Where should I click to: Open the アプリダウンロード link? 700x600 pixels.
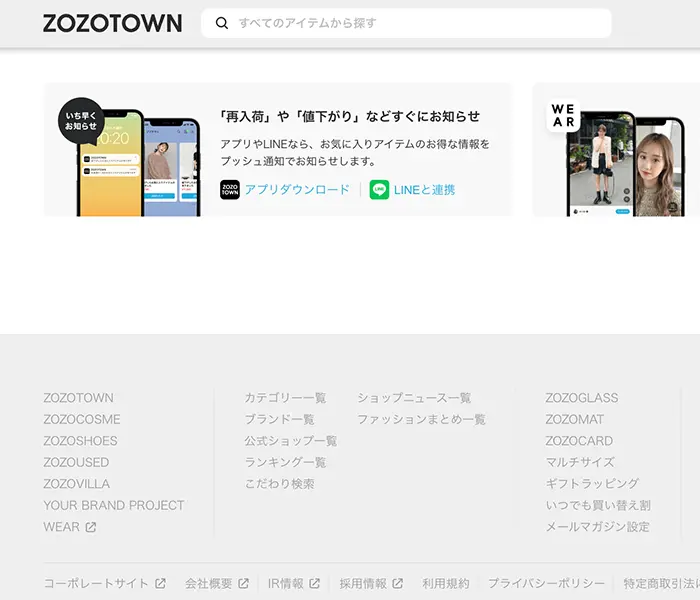tap(297, 190)
